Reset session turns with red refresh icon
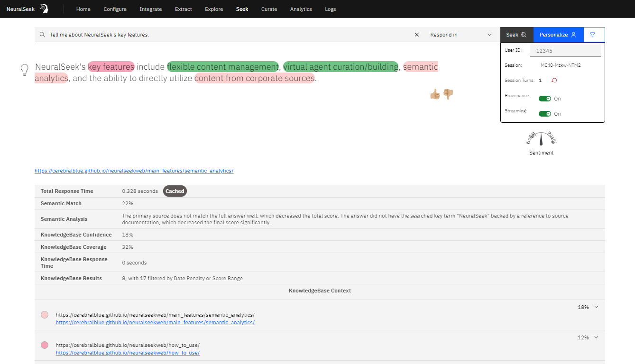Screen dimensions: 635x364 554,81
